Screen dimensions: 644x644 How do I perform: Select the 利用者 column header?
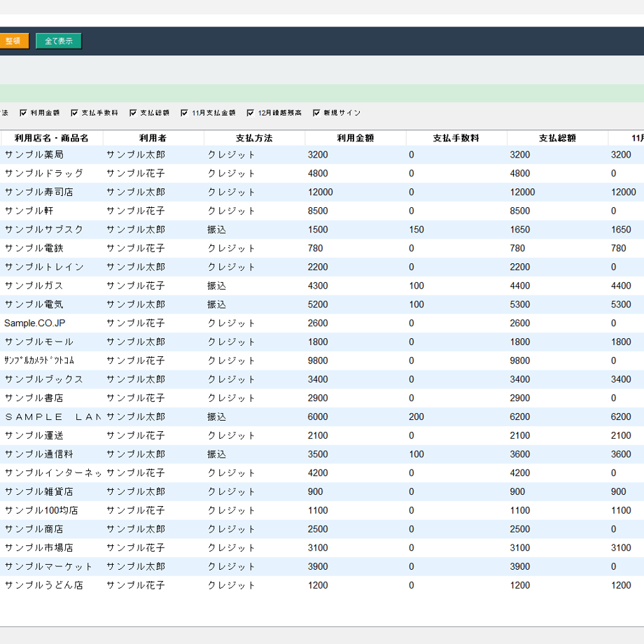153,138
